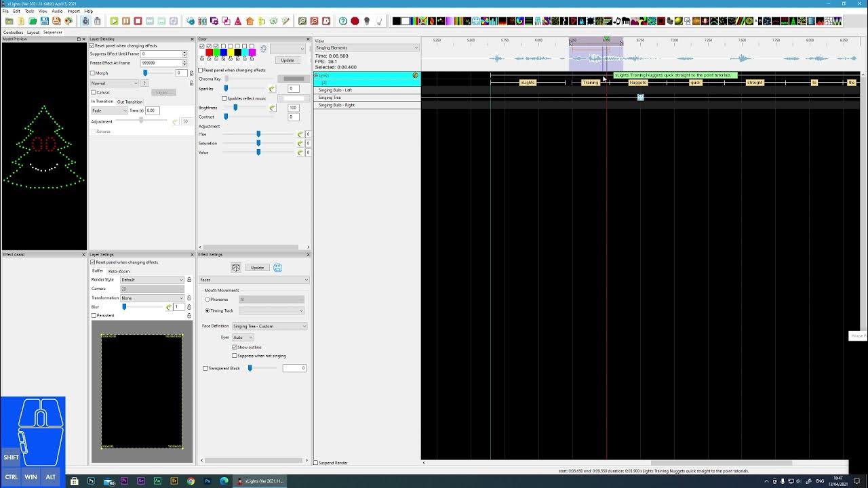Click the Hue value curve icon

coord(300,134)
